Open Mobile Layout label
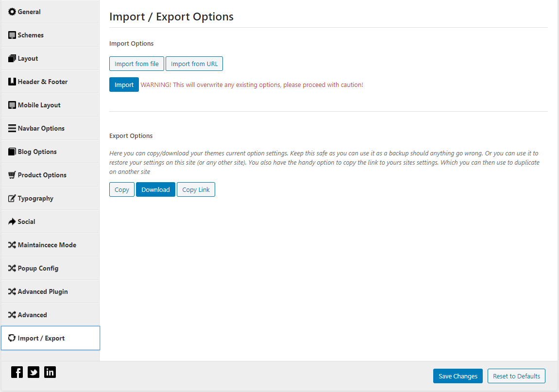The width and height of the screenshot is (559, 392). tap(39, 105)
